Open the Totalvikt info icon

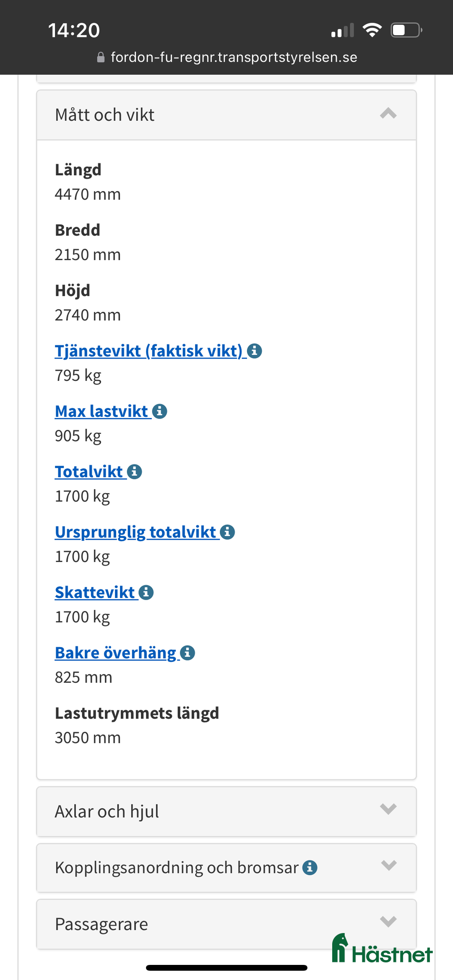pyautogui.click(x=134, y=471)
